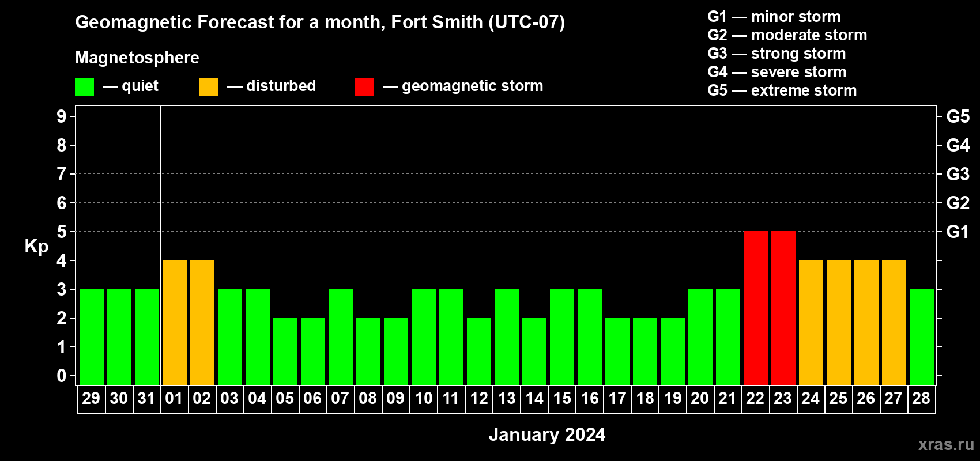Image resolution: width=980 pixels, height=461 pixels.
Task: Click the green quiet legend swatch
Action: point(84,87)
